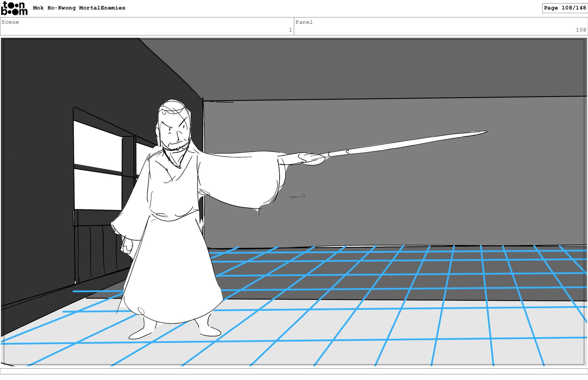Click the scene number 1
The height and width of the screenshot is (380, 588).
[x=290, y=30]
